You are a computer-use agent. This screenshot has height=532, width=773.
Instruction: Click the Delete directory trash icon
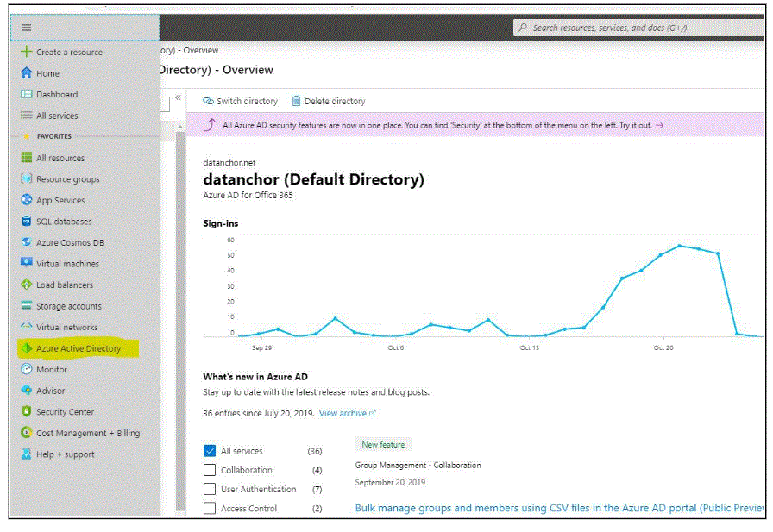pyautogui.click(x=296, y=101)
